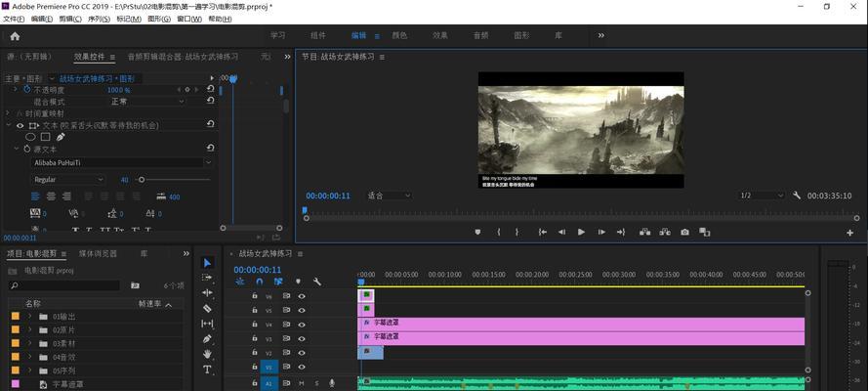Go to the Home screen icon
This screenshot has width=868, height=391.
pyautogui.click(x=15, y=36)
